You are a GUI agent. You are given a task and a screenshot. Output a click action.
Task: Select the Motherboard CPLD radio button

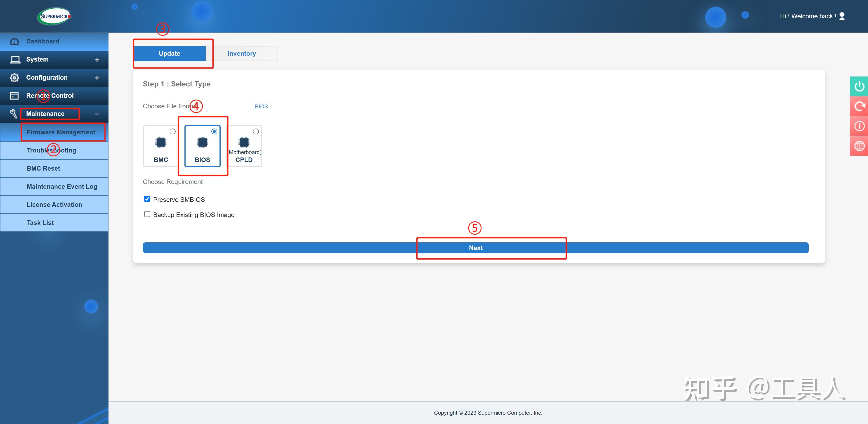click(256, 131)
